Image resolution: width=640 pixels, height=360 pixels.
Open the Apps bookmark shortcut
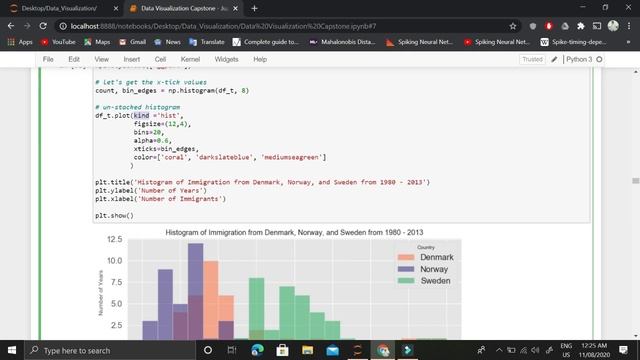point(20,42)
